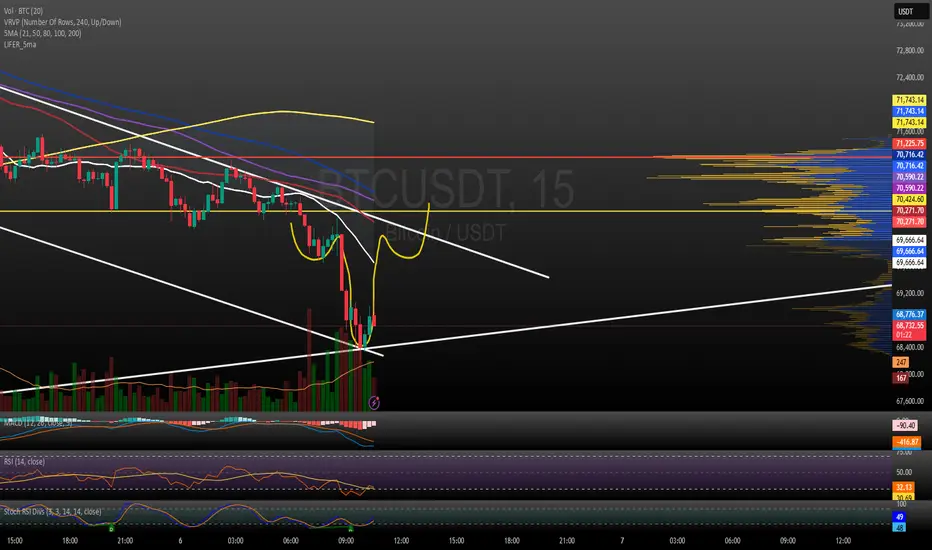Click the dark blue 49 Stoch RSI label

(x=900, y=517)
